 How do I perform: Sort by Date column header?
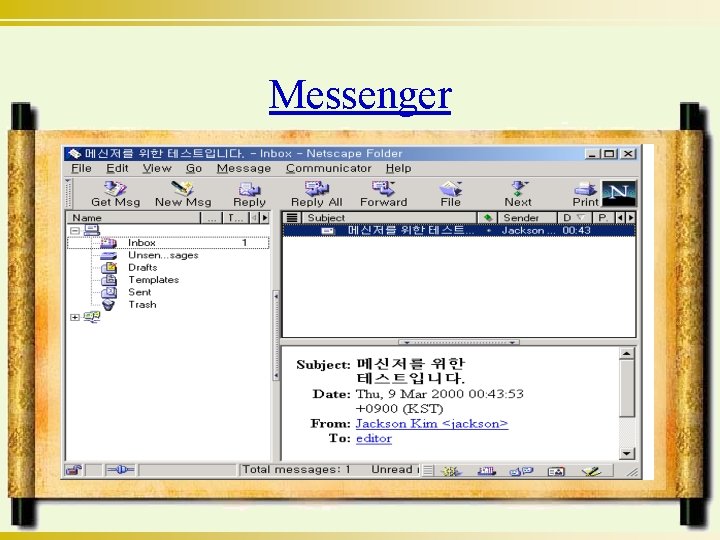pyautogui.click(x=574, y=218)
